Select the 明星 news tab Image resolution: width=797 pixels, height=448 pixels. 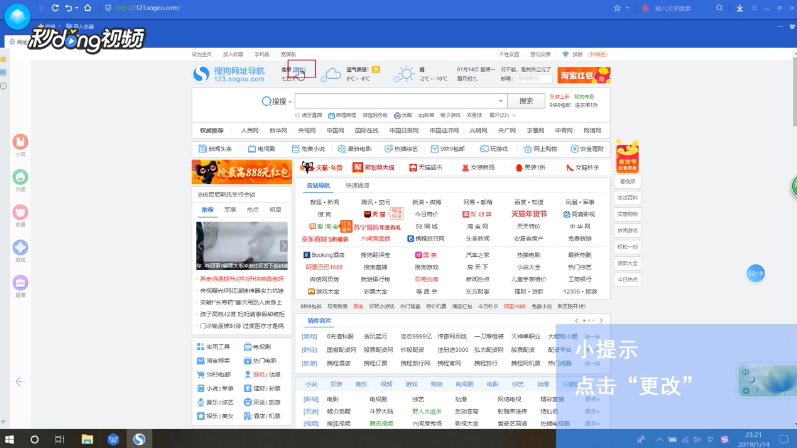(275, 210)
